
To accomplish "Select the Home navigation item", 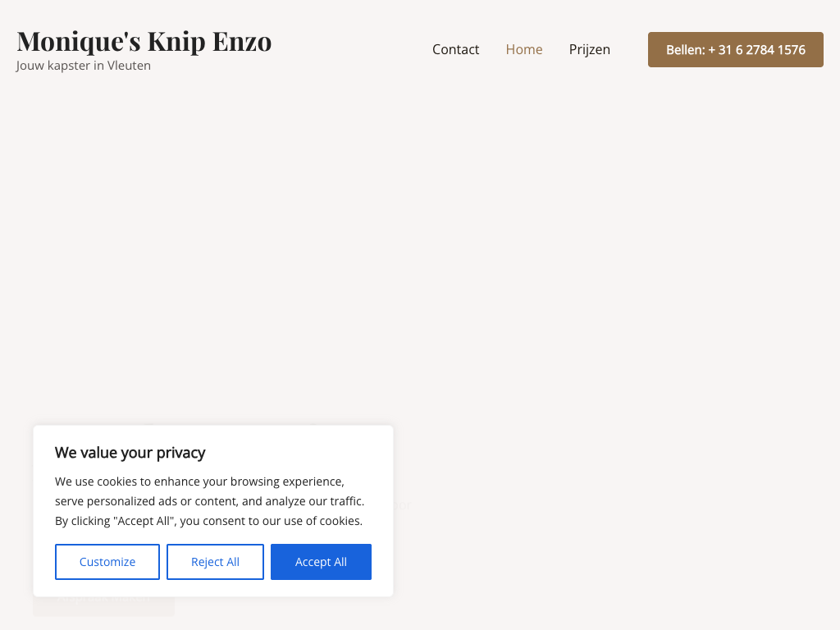I will coord(524,49).
